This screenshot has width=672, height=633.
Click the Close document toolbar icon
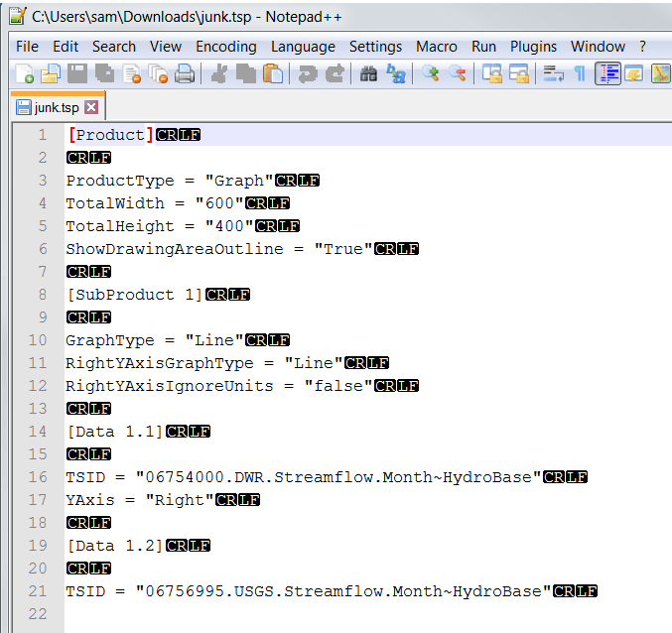tap(132, 73)
